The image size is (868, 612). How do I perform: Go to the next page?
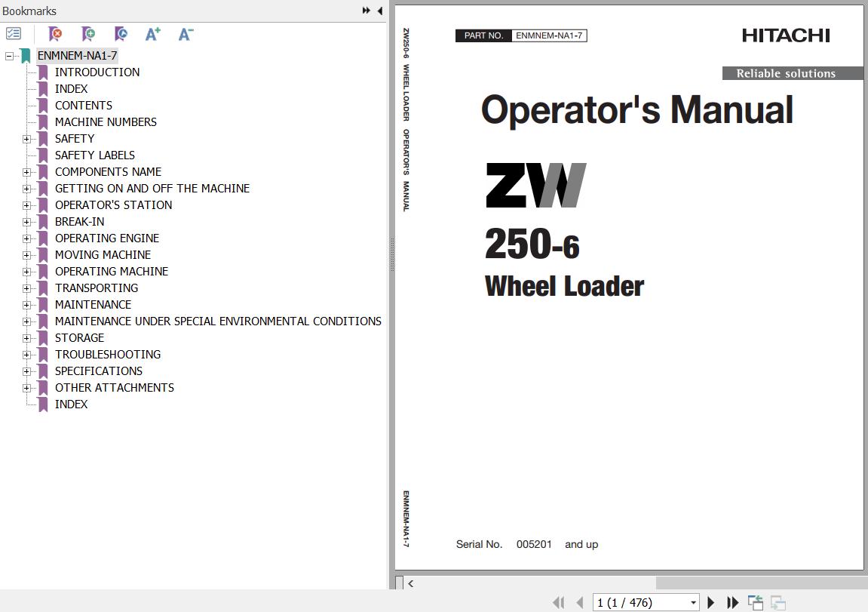(x=711, y=602)
